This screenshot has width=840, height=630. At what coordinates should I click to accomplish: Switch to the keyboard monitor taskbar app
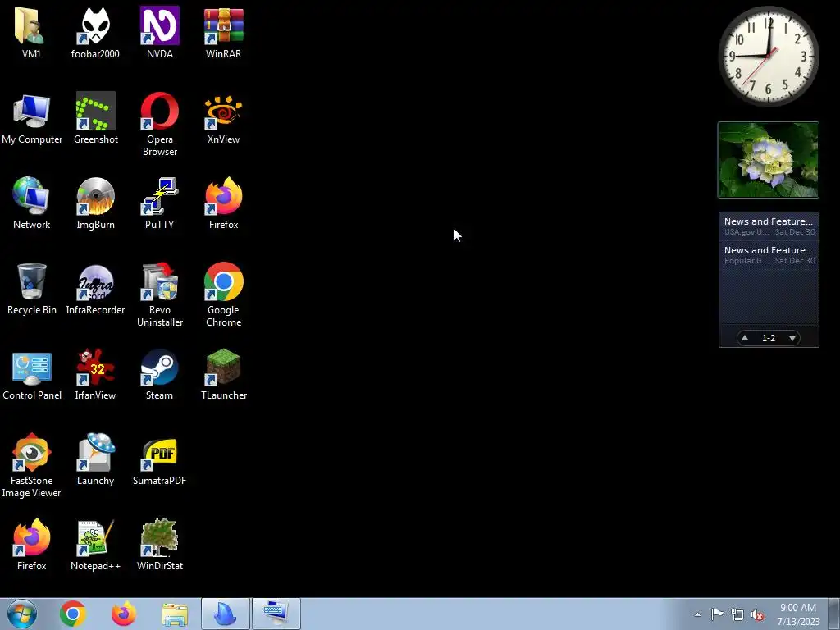point(276,614)
